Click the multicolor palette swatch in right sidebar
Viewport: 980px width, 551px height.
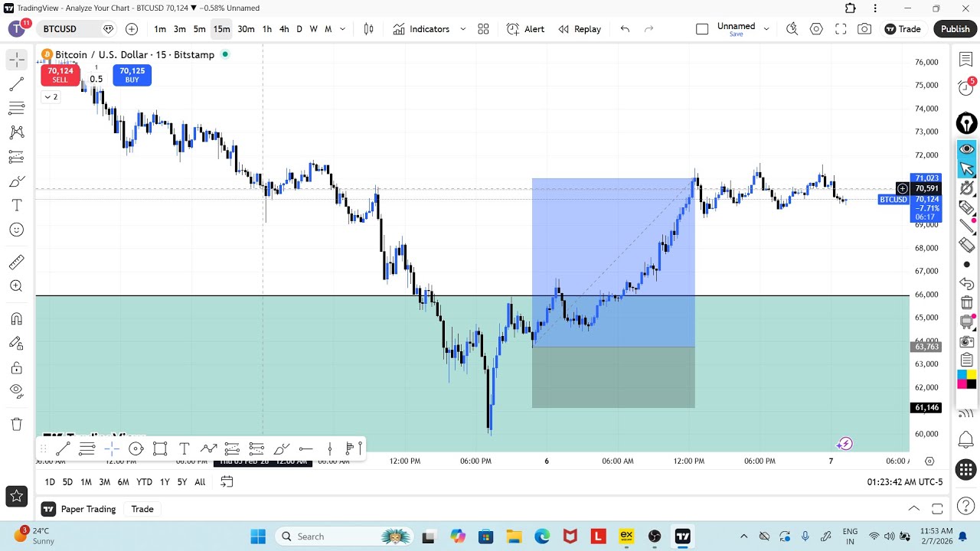tap(966, 380)
